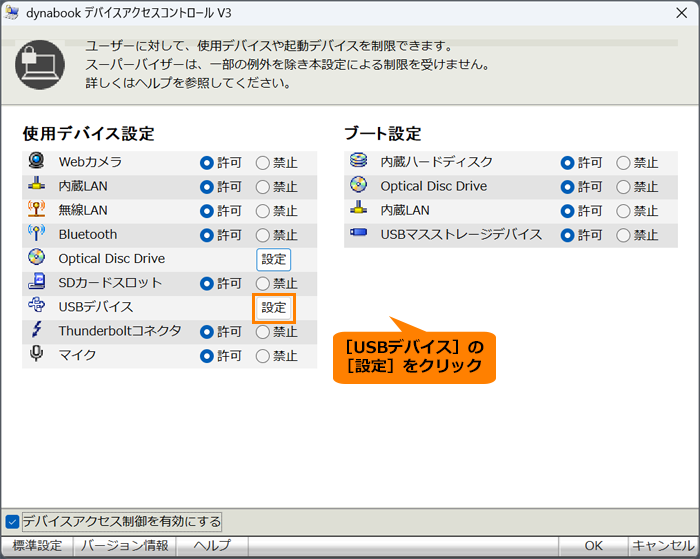Select 許可 for SDカードスロット

tap(207, 284)
